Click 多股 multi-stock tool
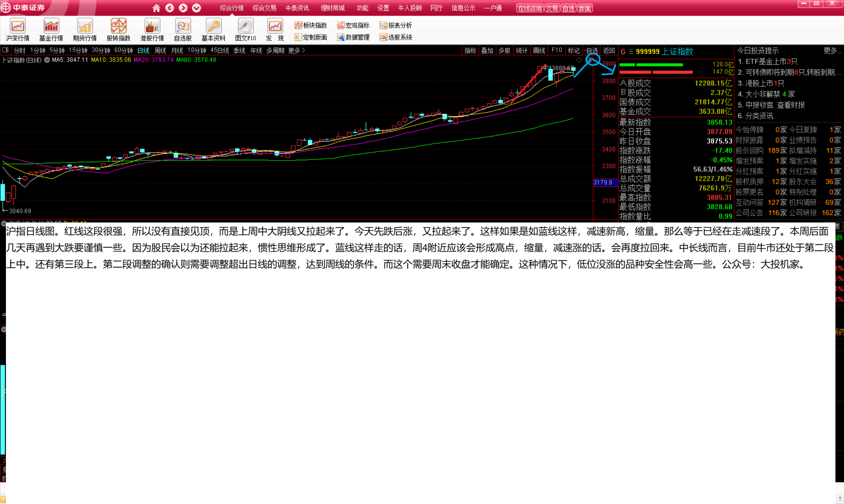844x504 pixels. pyautogui.click(x=505, y=50)
